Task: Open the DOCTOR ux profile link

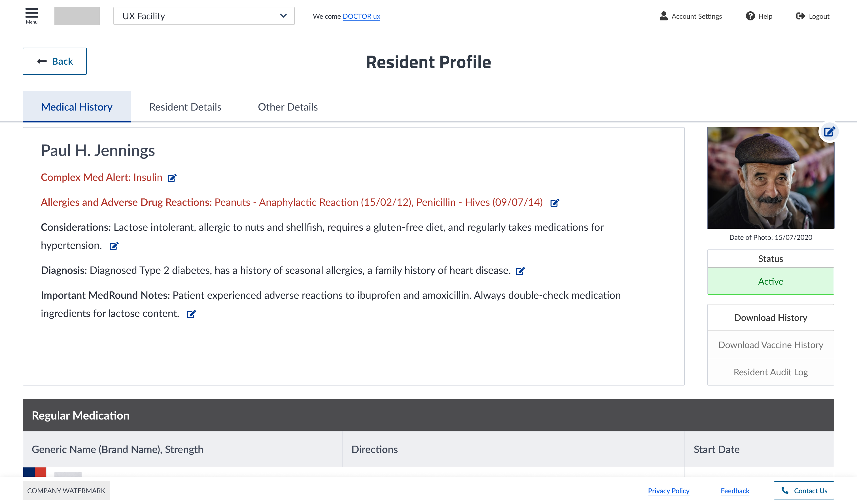Action: [361, 16]
